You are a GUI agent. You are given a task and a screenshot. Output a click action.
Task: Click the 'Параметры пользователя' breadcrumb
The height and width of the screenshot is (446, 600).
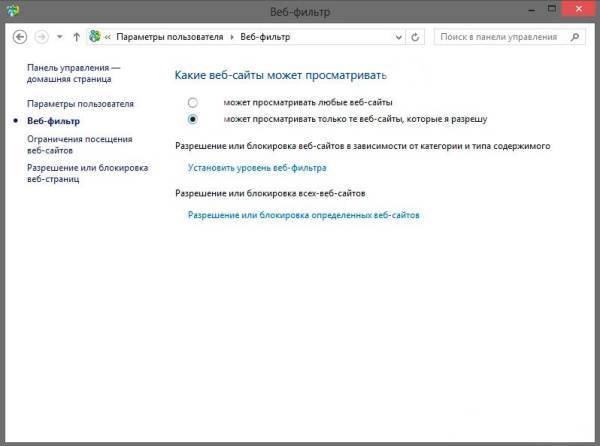coord(171,37)
